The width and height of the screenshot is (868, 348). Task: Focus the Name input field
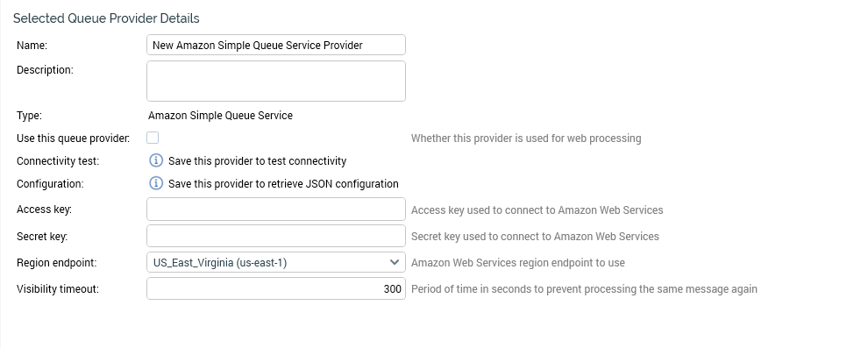[x=275, y=45]
